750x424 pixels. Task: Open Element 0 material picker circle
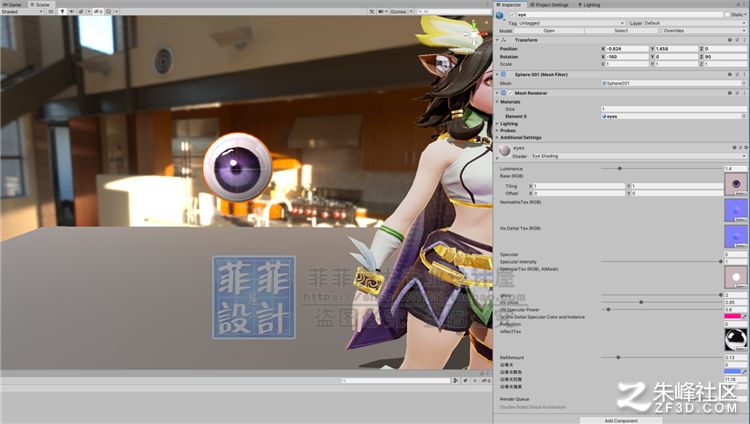pyautogui.click(x=744, y=116)
